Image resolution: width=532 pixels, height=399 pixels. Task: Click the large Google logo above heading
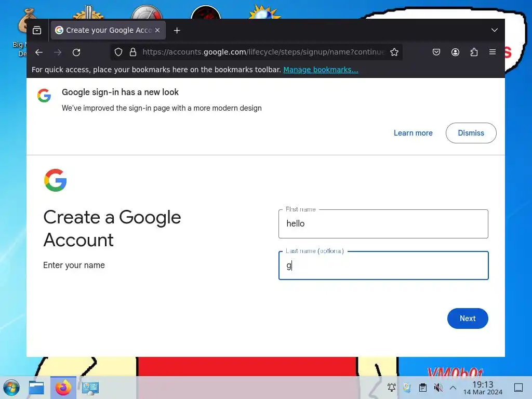coord(55,180)
